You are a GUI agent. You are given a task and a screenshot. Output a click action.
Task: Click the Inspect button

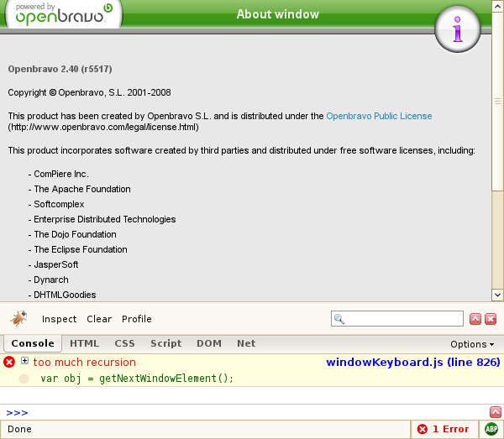click(60, 319)
